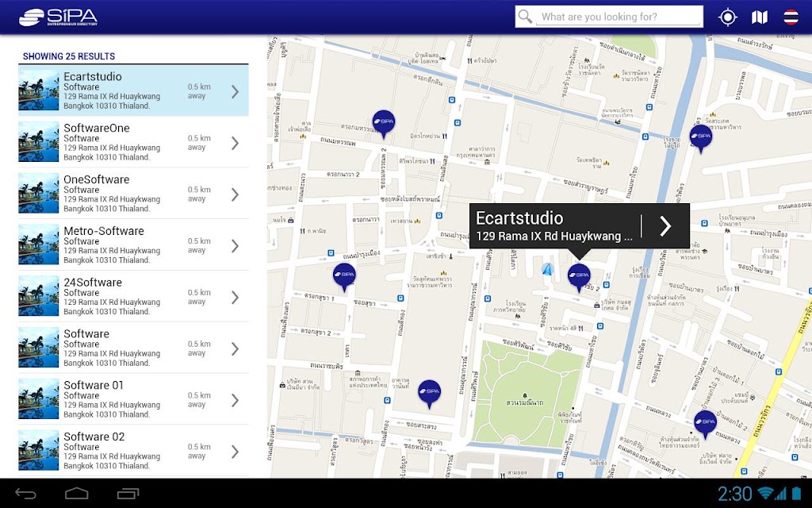This screenshot has height=508, width=812.
Task: Select the Metro-Software title
Action: coord(104,231)
